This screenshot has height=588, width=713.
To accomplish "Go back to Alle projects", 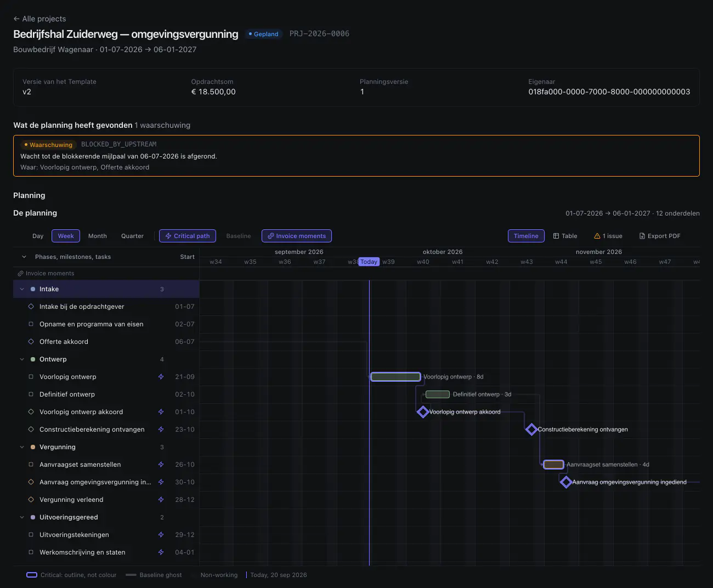I will 39,19.
